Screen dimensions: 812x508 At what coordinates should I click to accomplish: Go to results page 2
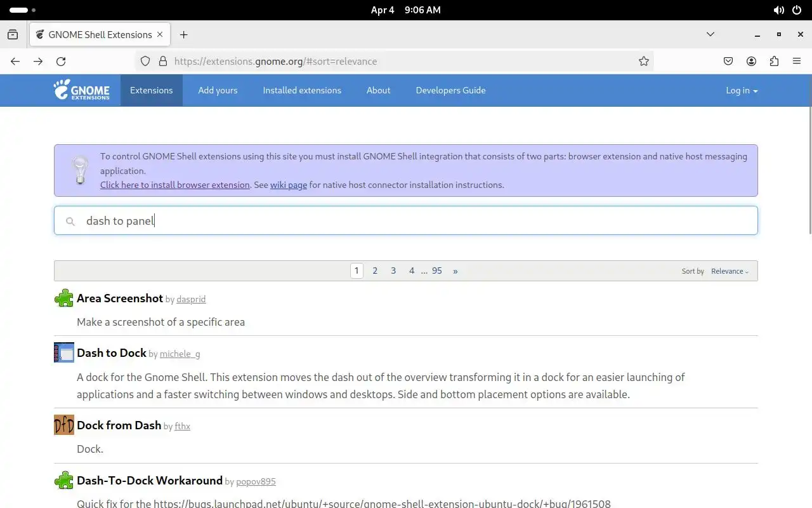click(x=375, y=271)
